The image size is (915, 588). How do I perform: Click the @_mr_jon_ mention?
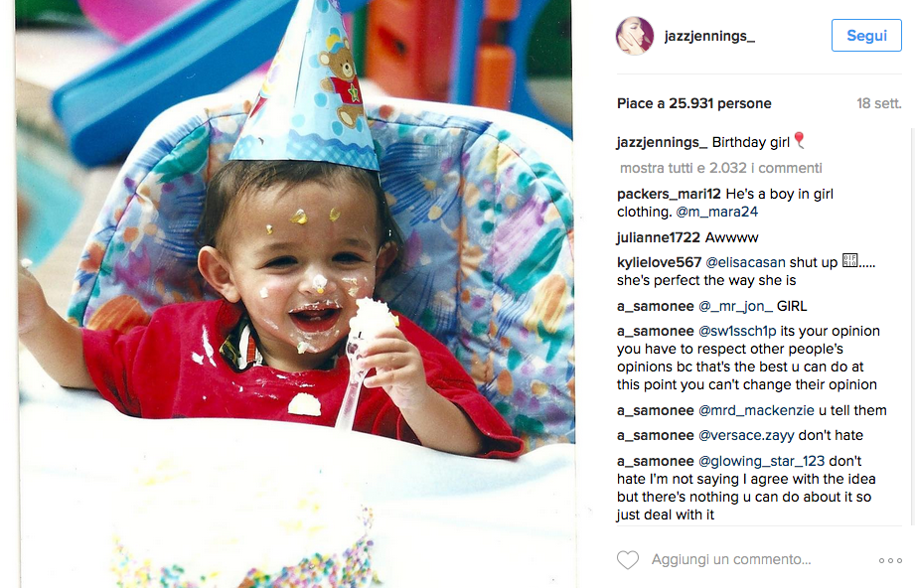tap(735, 306)
